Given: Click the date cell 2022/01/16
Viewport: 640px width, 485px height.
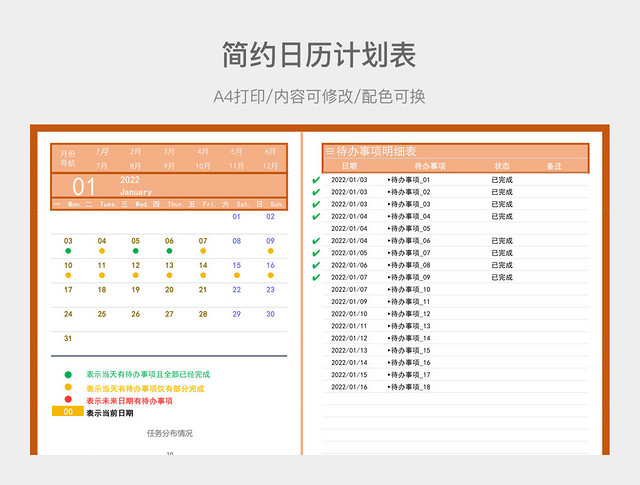Looking at the screenshot, I should coord(349,387).
